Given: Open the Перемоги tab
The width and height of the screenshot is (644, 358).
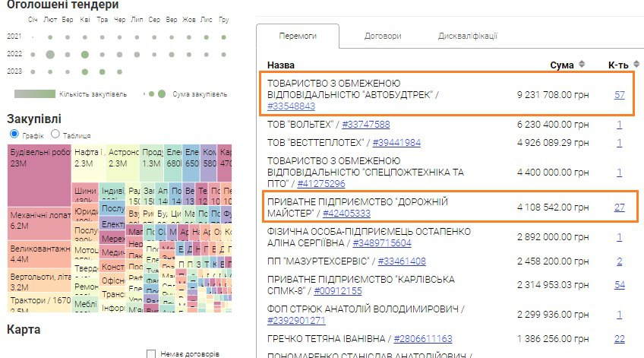Looking at the screenshot, I should pyautogui.click(x=298, y=36).
